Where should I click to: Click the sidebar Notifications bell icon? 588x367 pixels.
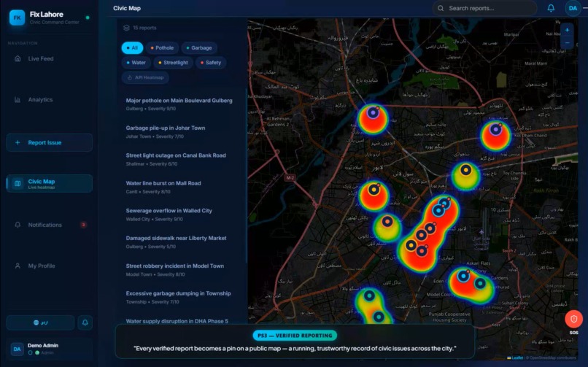(18, 225)
